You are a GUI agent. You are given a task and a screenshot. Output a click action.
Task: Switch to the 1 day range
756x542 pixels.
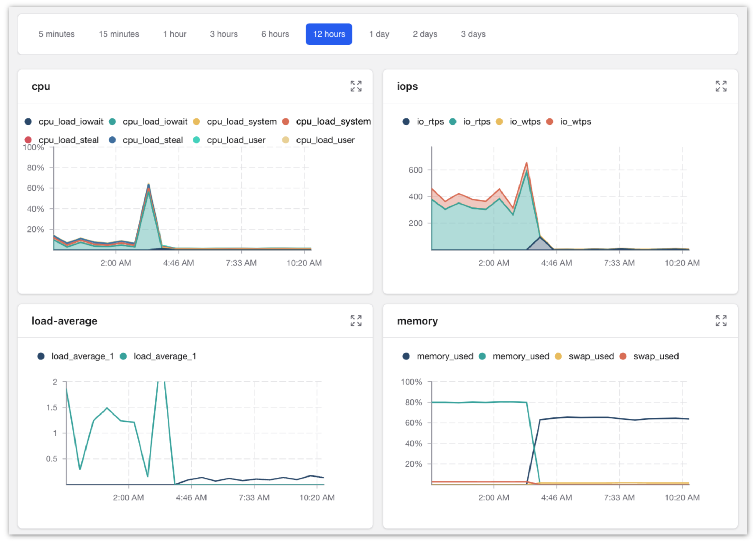[379, 34]
